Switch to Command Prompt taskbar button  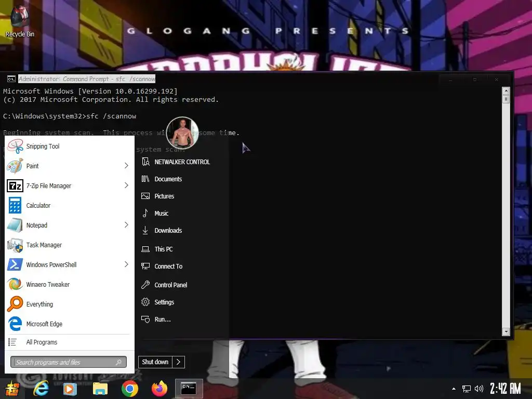coord(189,389)
